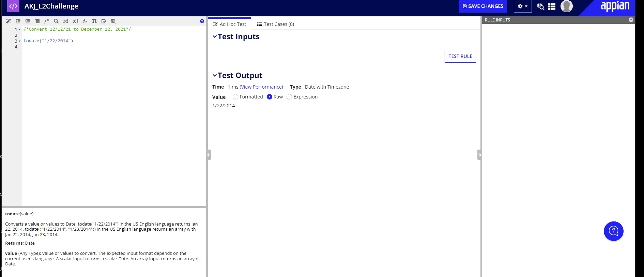This screenshot has width=644, height=277.
Task: Fold code at line 1 arrow
Action: coord(20,30)
